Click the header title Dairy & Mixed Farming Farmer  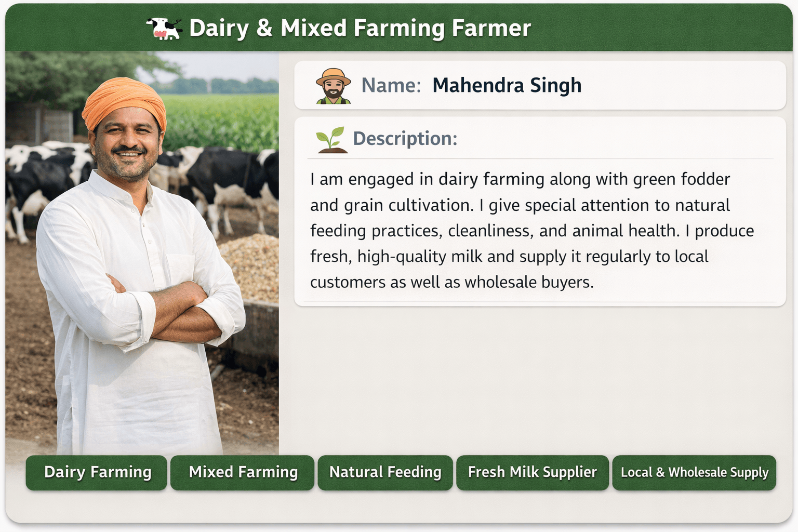[360, 28]
